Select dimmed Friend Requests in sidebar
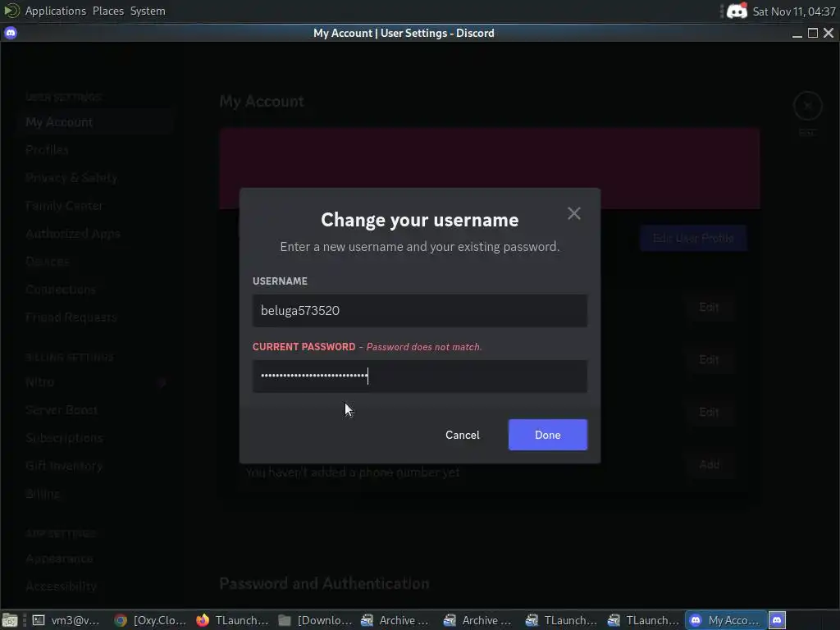Screen dimensions: 840x630 tap(94, 317)
